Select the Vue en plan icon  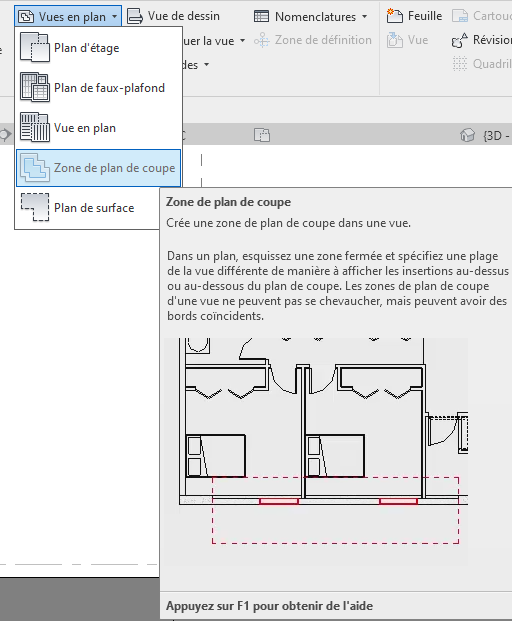coord(35,128)
